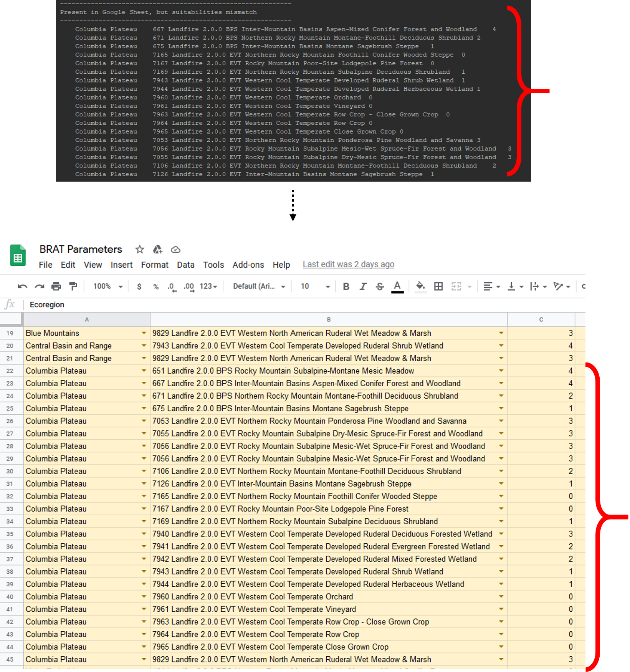Open the Format menu
This screenshot has width=630, height=672.
pyautogui.click(x=155, y=265)
